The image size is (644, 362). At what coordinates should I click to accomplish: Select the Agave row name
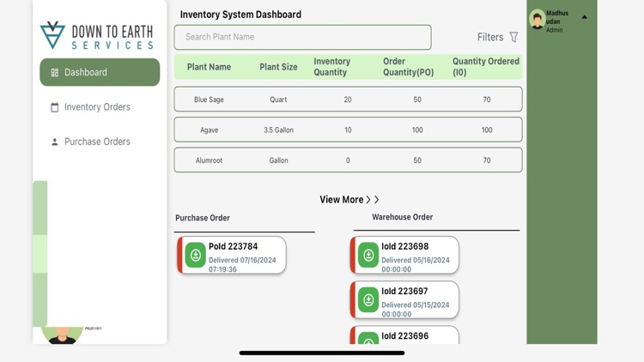209,130
